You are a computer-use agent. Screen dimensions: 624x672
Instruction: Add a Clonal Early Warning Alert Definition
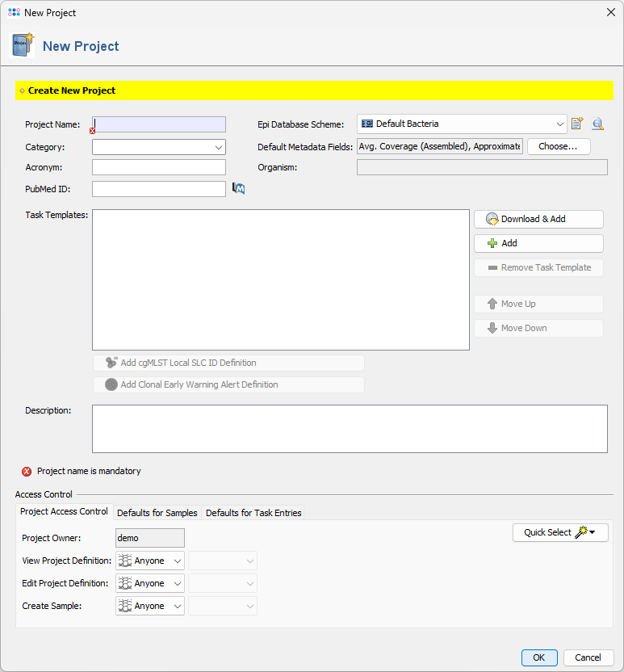pos(228,384)
